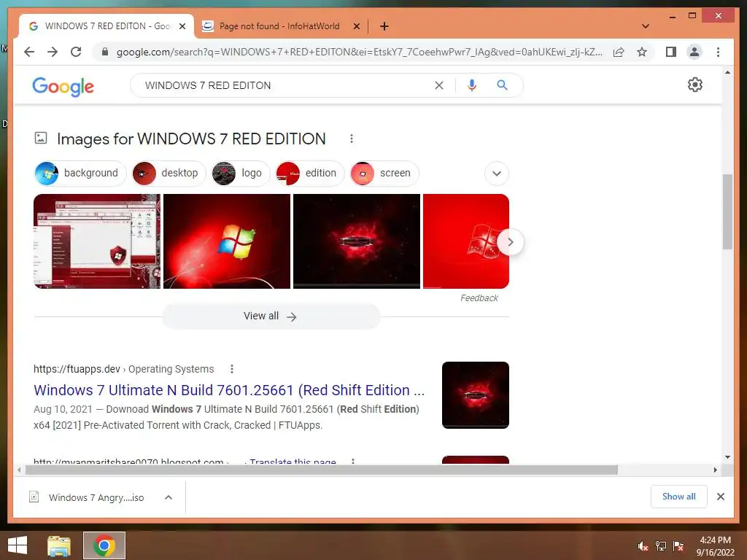Click the vertical page scrollbar thumb
This screenshot has width=747, height=560.
727,212
